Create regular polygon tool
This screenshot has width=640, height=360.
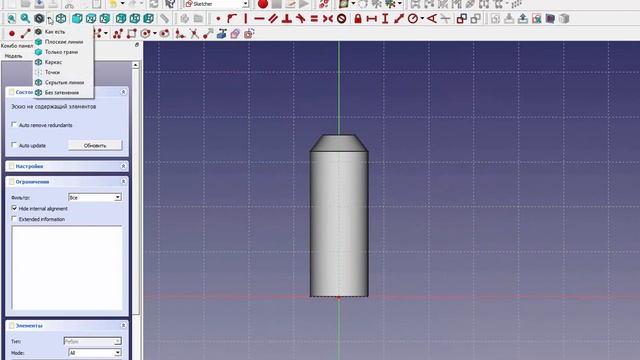pos(146,33)
